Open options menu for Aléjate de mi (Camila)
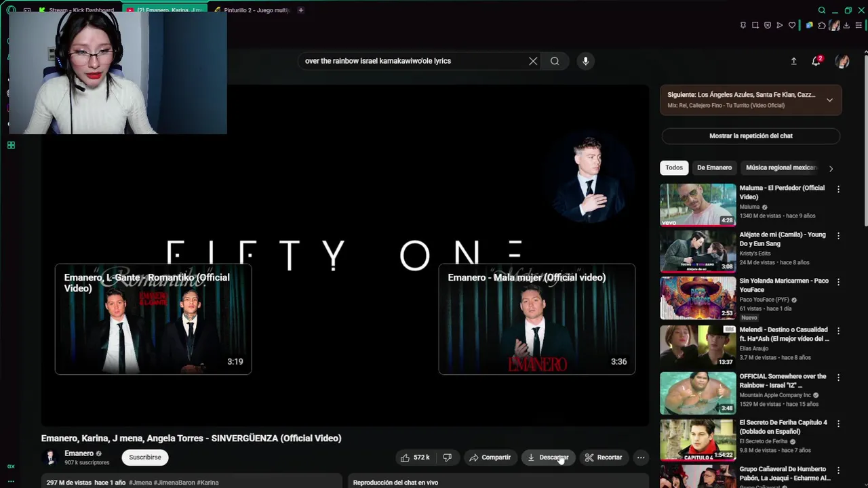 (838, 236)
